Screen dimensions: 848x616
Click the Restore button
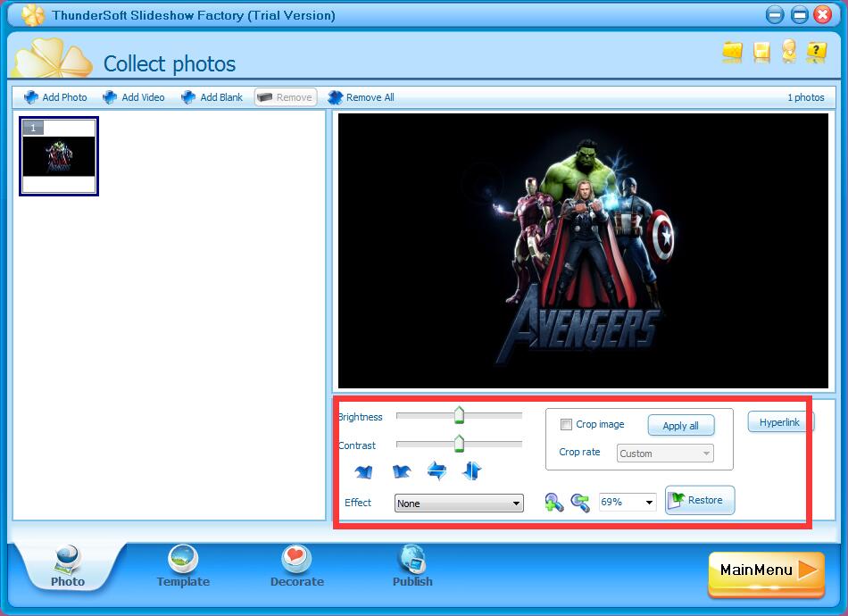699,500
